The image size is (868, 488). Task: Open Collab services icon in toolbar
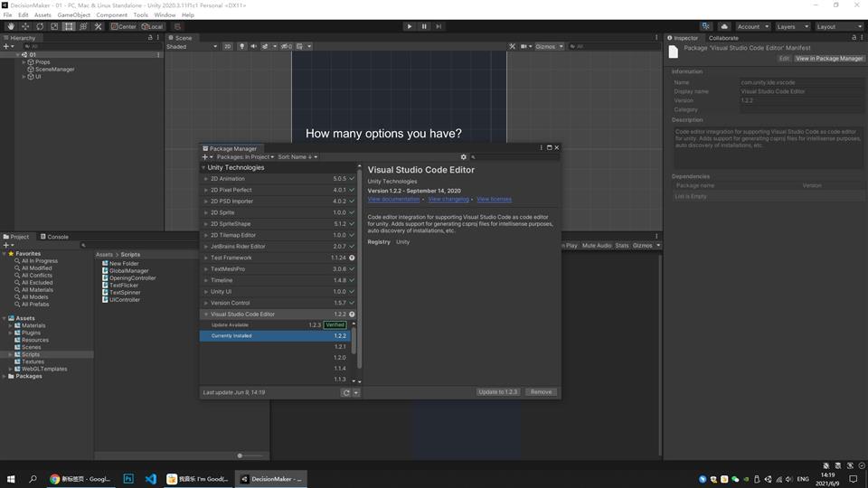click(706, 26)
